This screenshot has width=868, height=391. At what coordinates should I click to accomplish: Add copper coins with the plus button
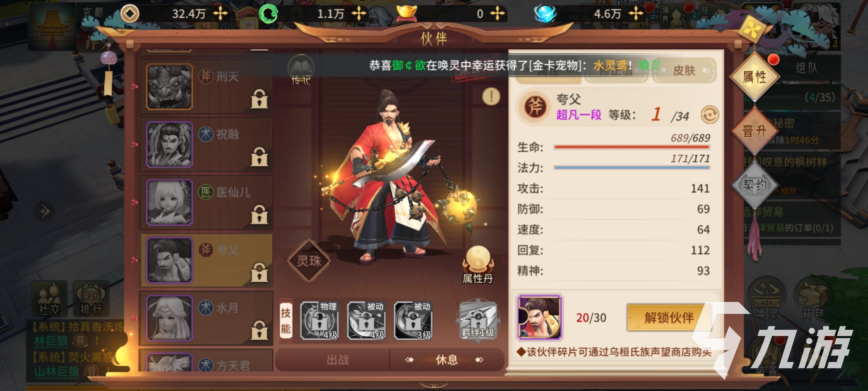tap(220, 14)
